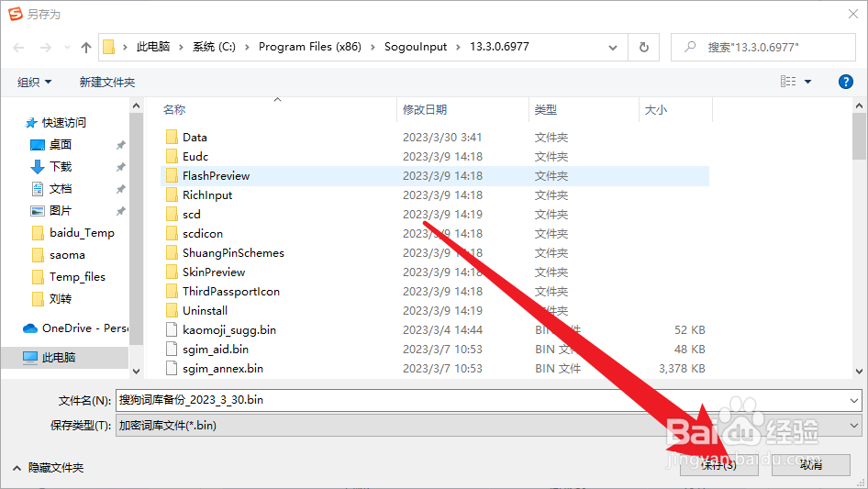Expand the address bar history dropdown
This screenshot has height=489, width=868.
click(x=613, y=47)
